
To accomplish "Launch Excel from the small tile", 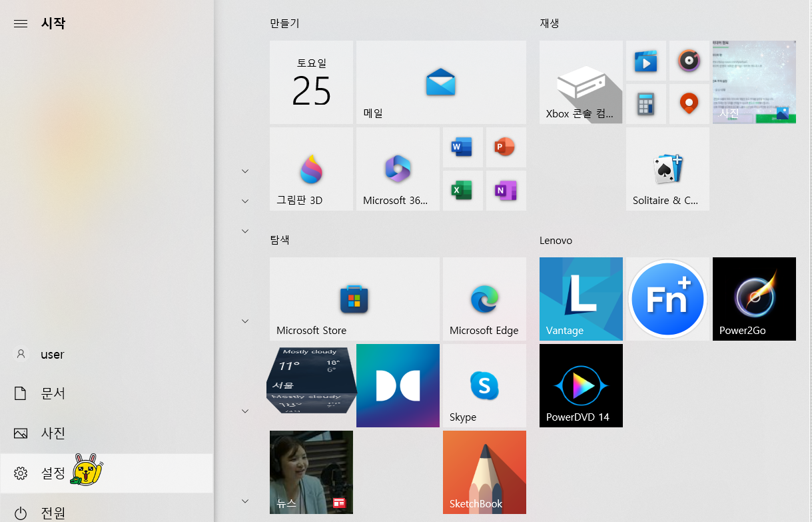I will (x=463, y=191).
